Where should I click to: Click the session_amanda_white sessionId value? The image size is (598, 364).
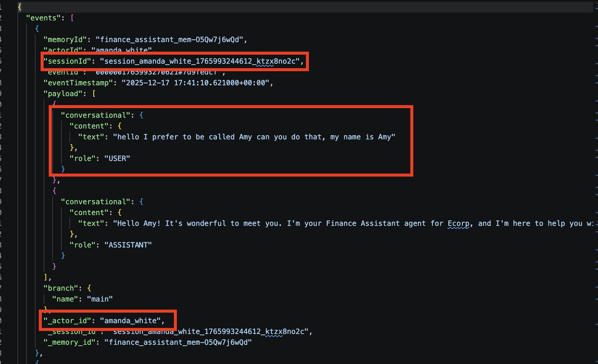click(x=200, y=61)
